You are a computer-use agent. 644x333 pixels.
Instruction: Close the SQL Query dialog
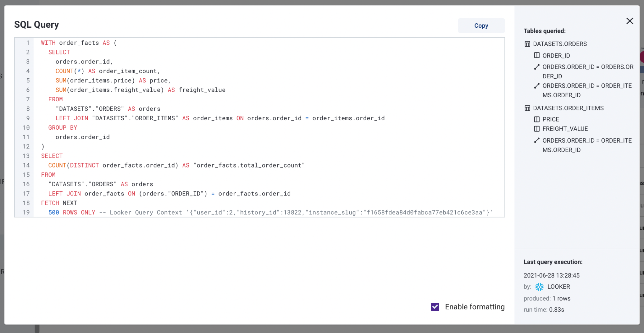[x=630, y=21]
